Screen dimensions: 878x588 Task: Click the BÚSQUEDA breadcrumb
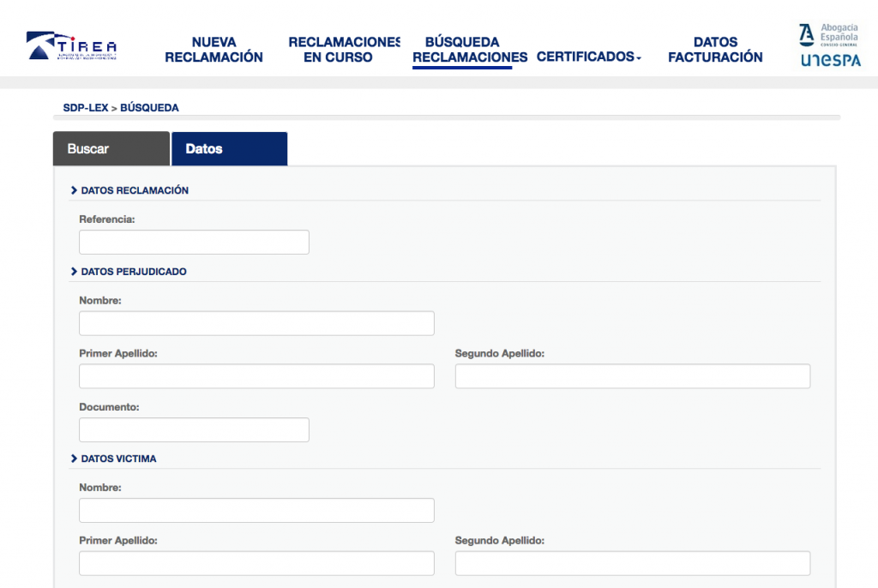[x=149, y=107]
